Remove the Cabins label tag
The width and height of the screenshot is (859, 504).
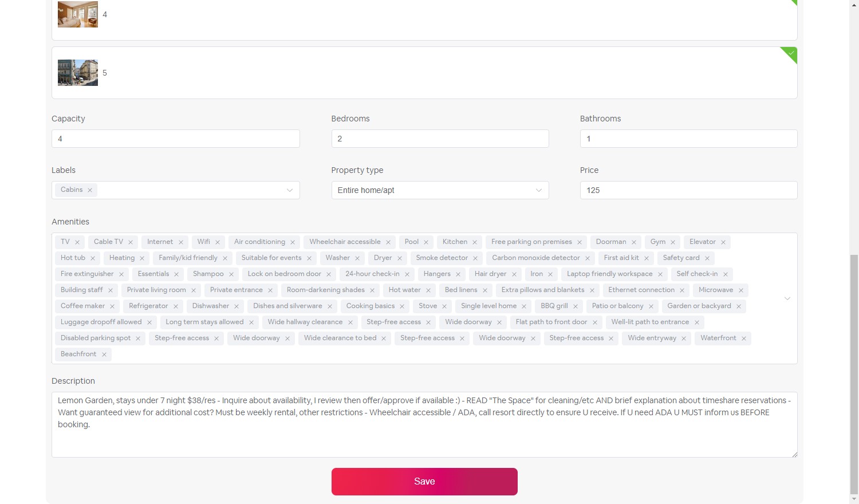(90, 190)
